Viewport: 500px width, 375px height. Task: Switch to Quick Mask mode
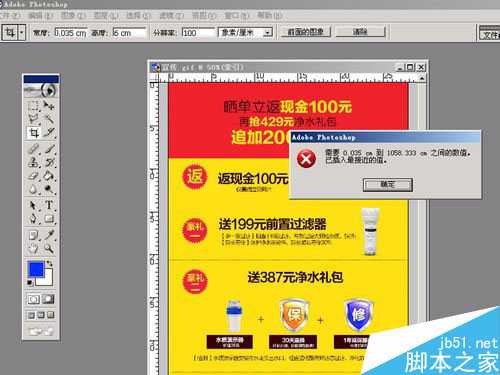coord(48,299)
